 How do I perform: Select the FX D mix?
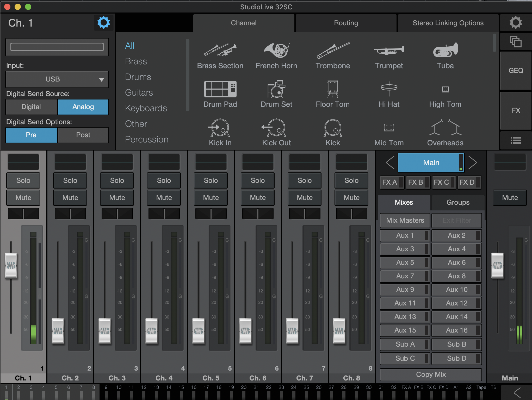pyautogui.click(x=469, y=182)
